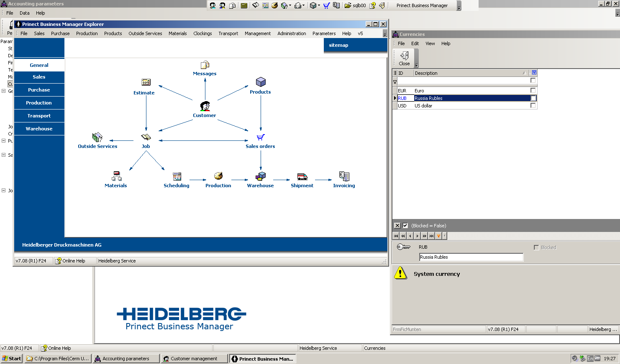This screenshot has height=364, width=620.
Task: Collapse the Pu tree node in Accounting parameters
Action: (x=3, y=141)
